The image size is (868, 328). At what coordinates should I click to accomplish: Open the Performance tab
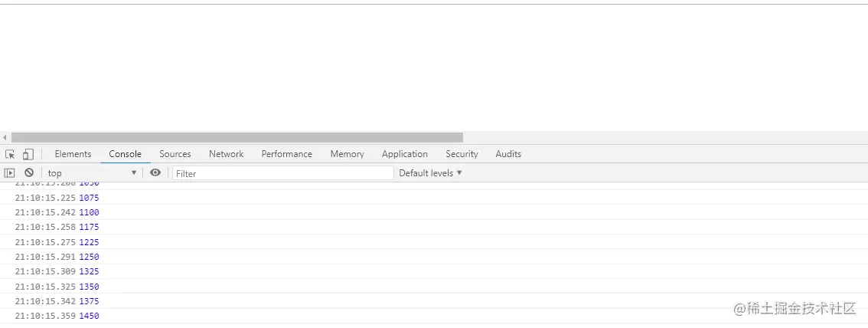point(286,154)
